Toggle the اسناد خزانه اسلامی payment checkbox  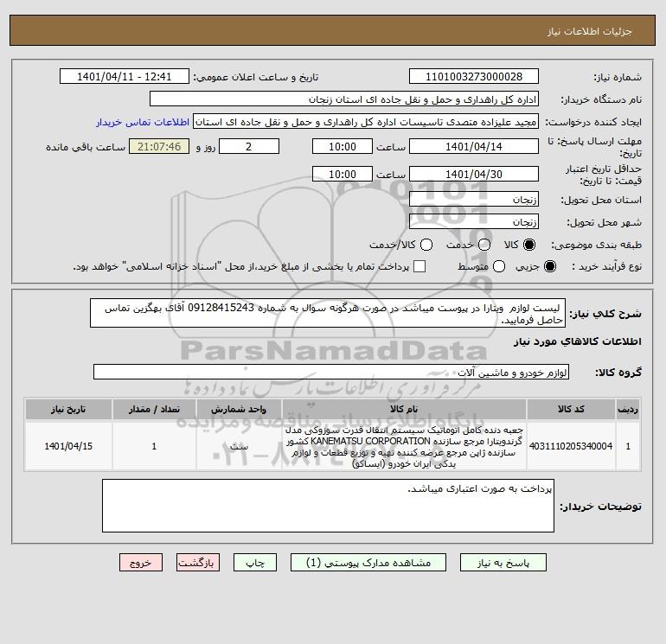coord(419,266)
